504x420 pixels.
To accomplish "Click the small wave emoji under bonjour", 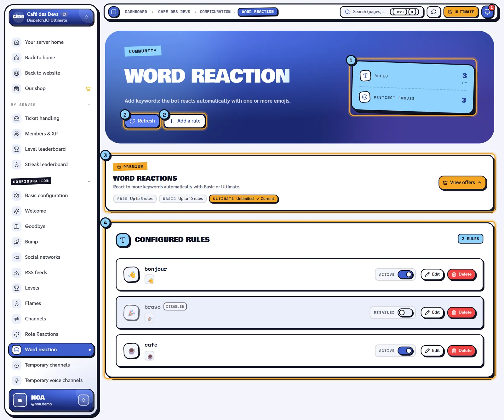I will coord(149,280).
